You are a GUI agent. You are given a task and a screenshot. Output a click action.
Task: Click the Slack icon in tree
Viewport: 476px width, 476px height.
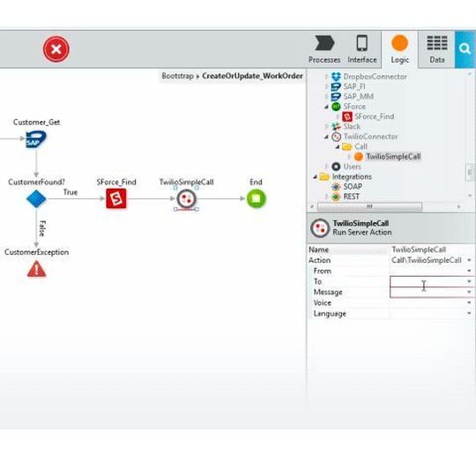pyautogui.click(x=336, y=127)
